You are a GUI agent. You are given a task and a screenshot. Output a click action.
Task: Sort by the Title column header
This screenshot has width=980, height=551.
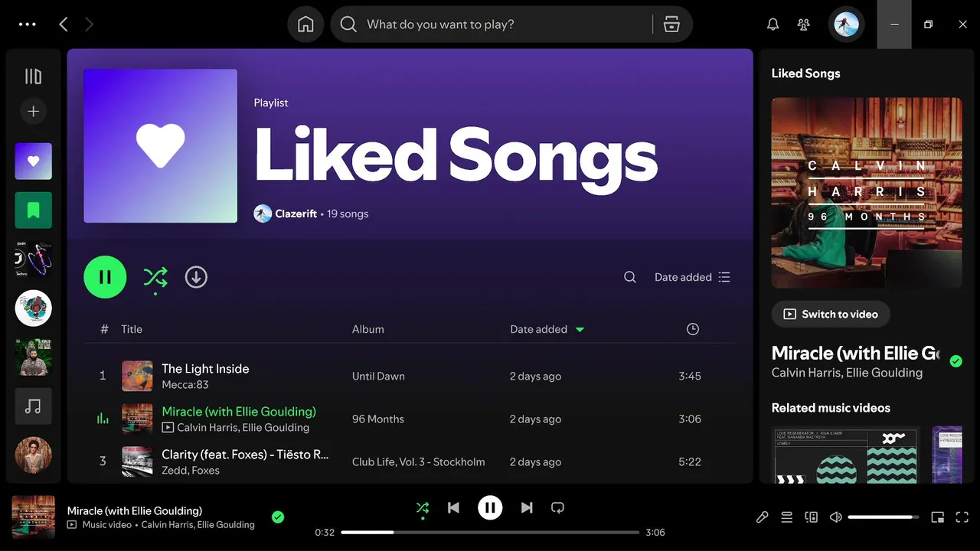132,329
